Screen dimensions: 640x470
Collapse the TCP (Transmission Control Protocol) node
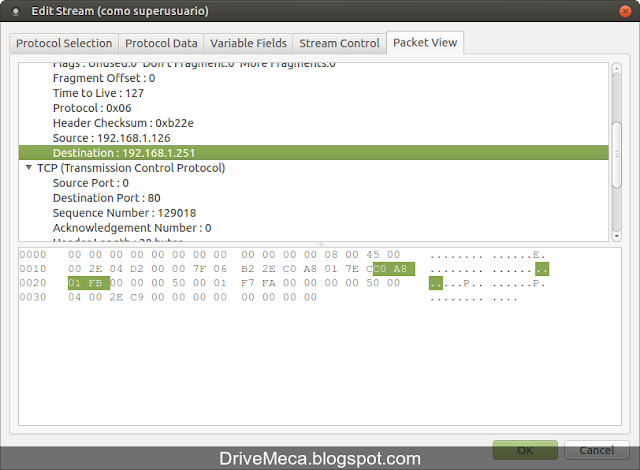coord(29,167)
